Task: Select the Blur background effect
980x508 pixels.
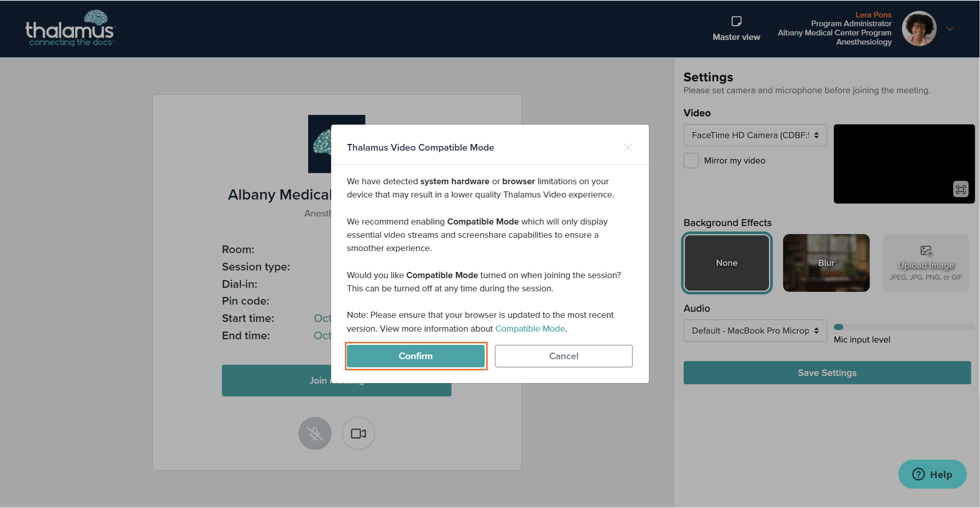Action: click(x=826, y=263)
